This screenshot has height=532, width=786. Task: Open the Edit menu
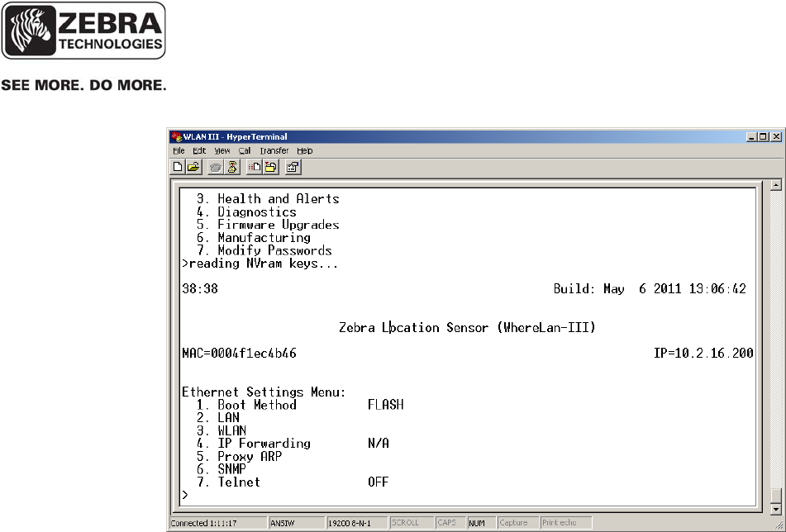[199, 151]
